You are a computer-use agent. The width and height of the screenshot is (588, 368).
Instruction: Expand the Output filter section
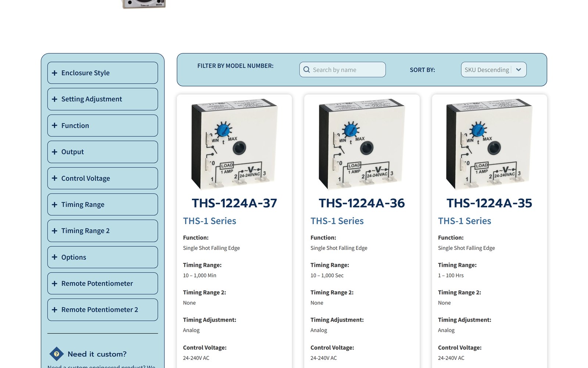103,152
